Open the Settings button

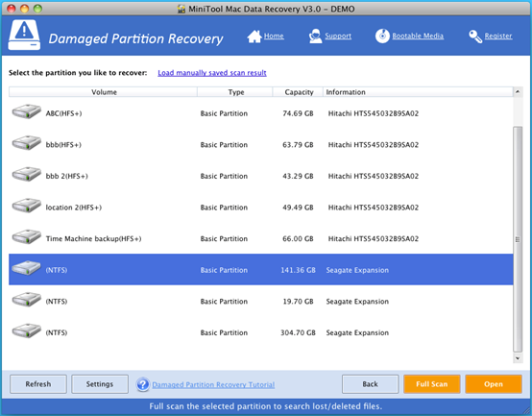click(x=100, y=384)
